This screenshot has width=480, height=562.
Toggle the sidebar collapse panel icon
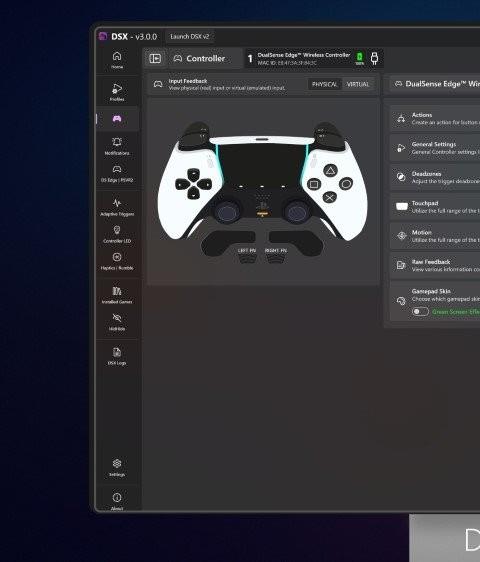click(155, 58)
